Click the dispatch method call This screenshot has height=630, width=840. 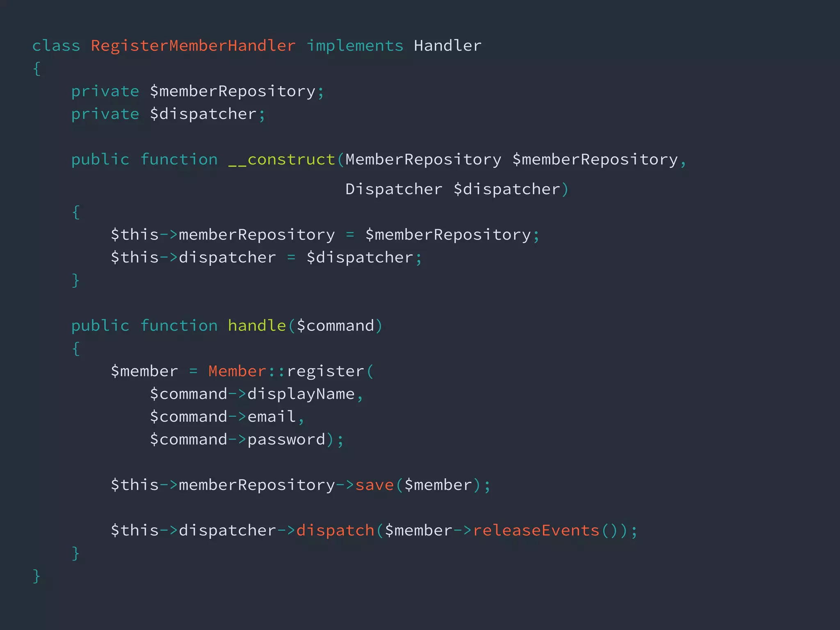(335, 531)
